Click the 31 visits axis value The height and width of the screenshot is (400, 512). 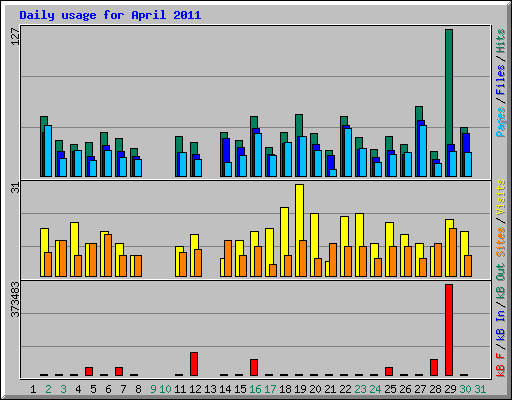click(x=15, y=188)
